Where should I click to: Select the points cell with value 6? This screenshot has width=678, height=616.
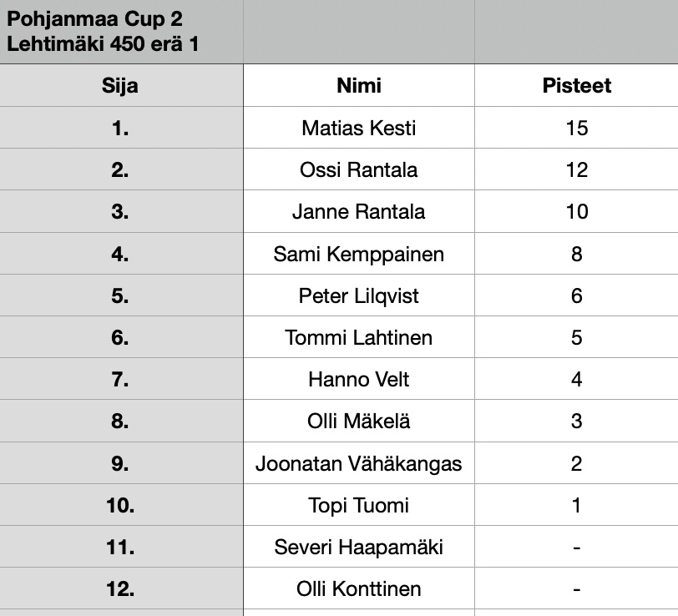click(576, 296)
